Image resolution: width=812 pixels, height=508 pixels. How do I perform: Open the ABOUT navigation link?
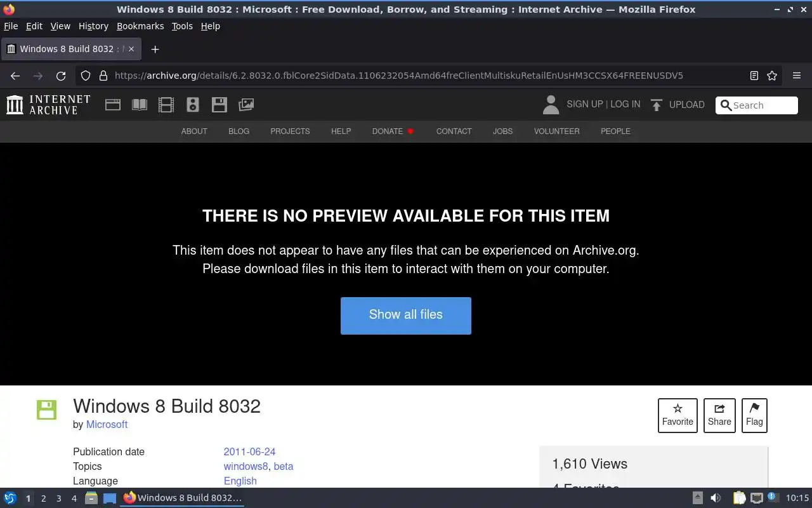pyautogui.click(x=194, y=131)
